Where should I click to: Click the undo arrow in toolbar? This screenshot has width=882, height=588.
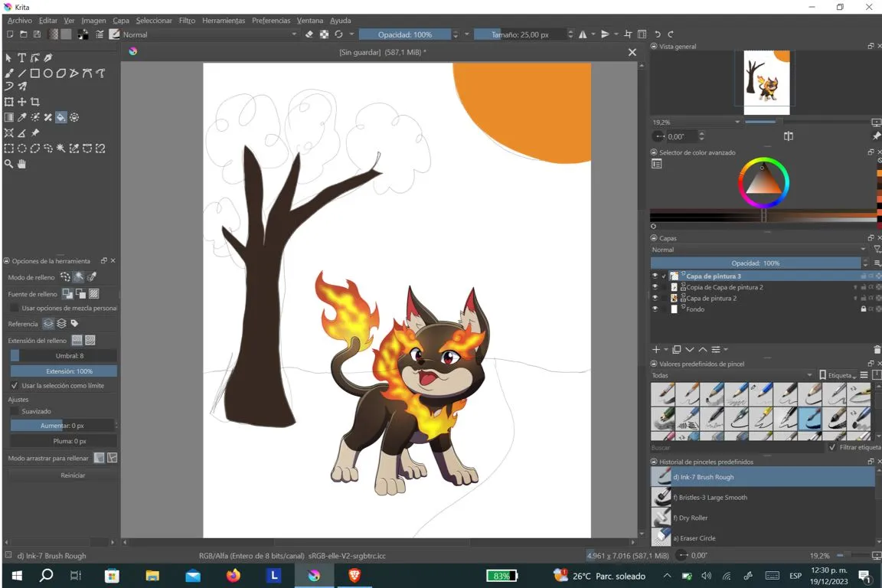pos(658,34)
